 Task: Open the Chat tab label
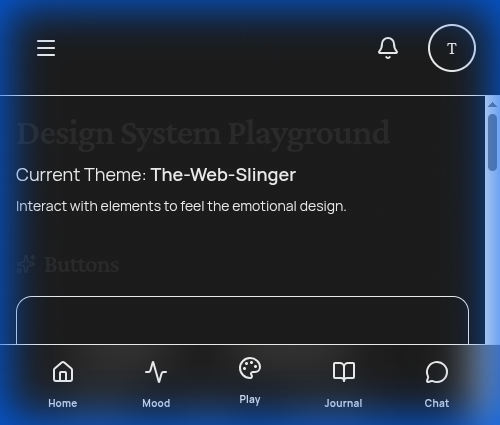click(x=437, y=403)
